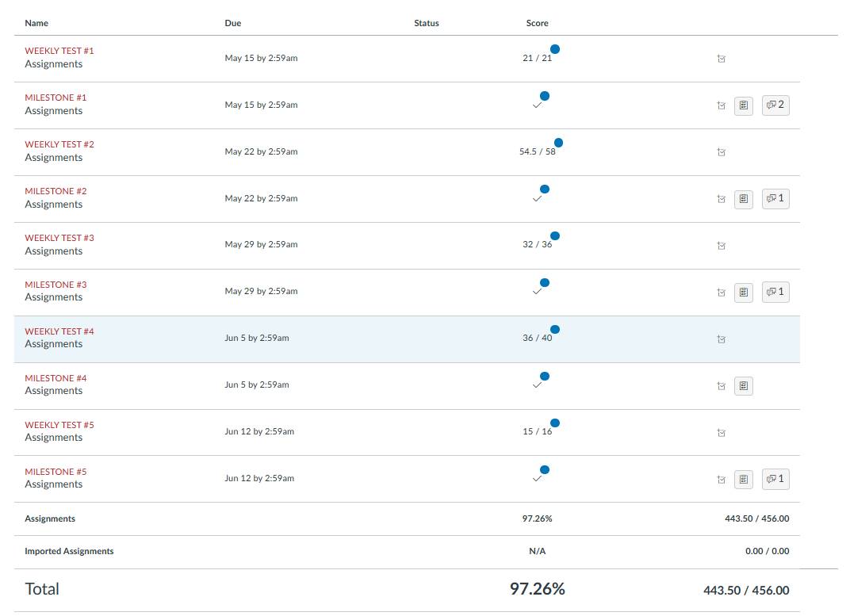Open WEEKLY TEST #2 assignment link
850x616 pixels.
point(59,144)
